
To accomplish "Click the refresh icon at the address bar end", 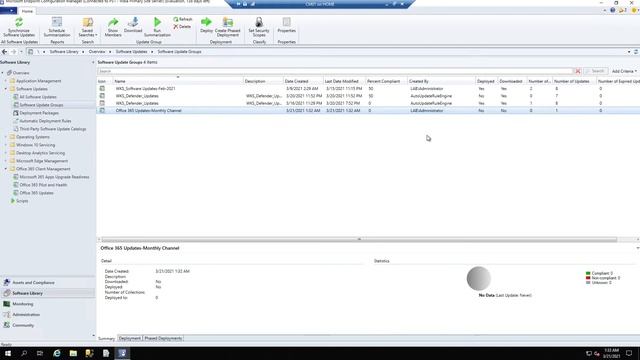I will 636,52.
